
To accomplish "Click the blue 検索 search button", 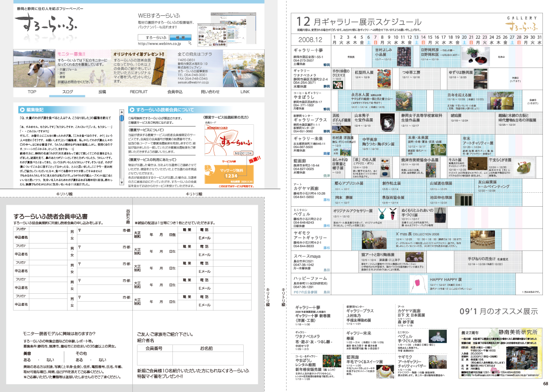I will 180,37.
